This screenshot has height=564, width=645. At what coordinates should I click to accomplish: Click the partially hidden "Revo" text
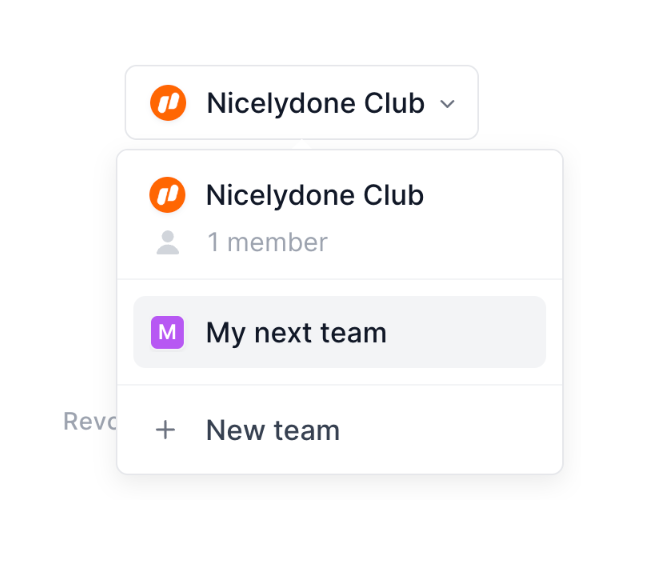(x=90, y=421)
